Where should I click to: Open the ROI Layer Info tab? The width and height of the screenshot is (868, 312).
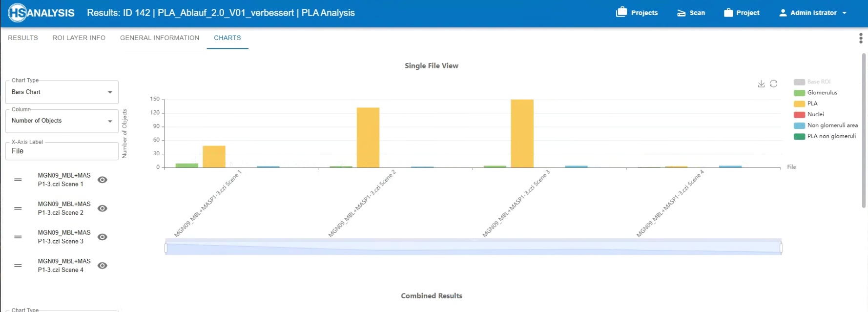[79, 38]
